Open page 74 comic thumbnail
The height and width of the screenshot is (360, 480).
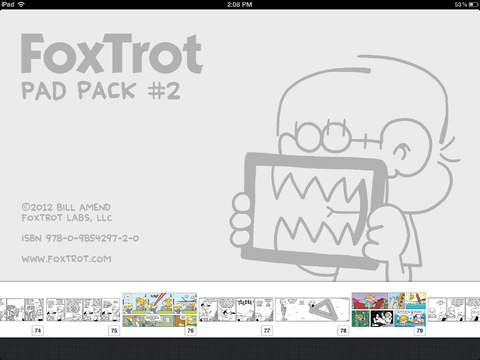[22, 310]
